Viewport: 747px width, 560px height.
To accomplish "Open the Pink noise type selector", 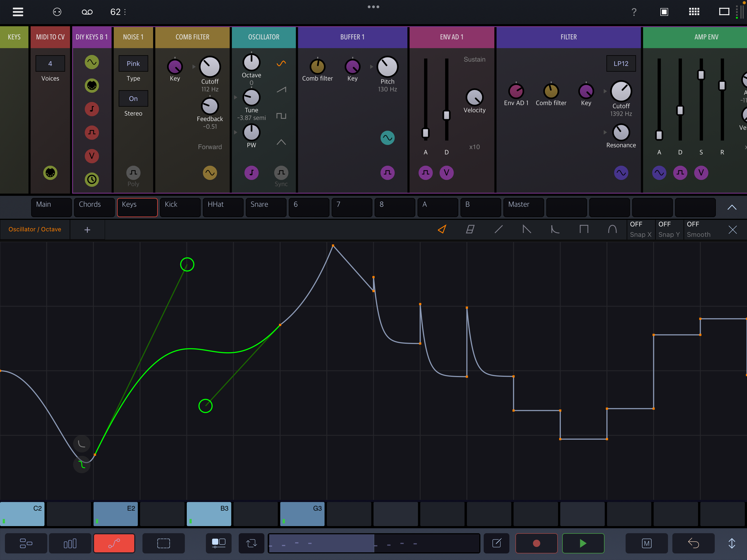I will [x=133, y=63].
